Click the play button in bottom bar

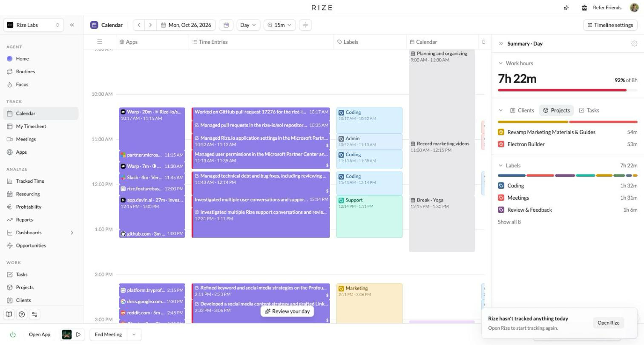tap(78, 335)
